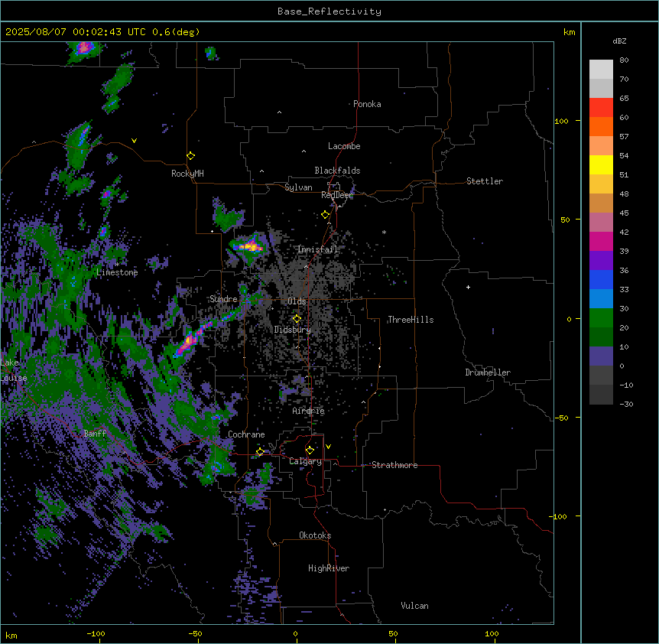Click the Banff label

[95, 434]
